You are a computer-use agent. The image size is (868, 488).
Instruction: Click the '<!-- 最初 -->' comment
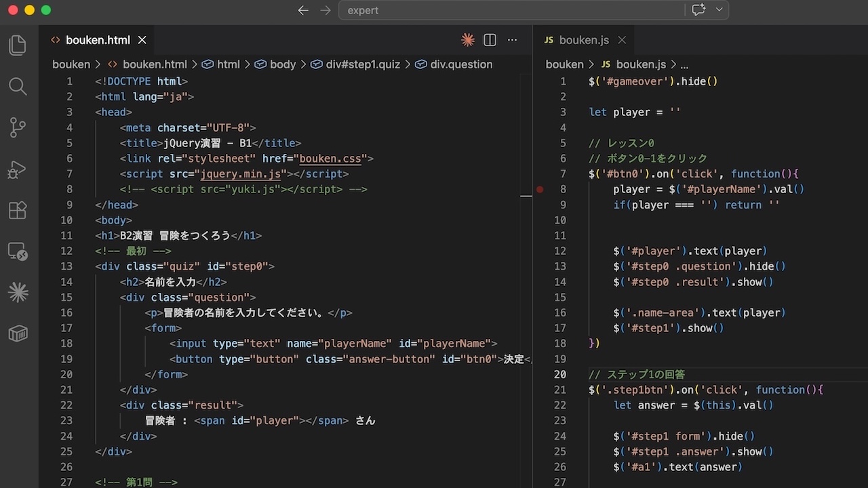tap(133, 251)
